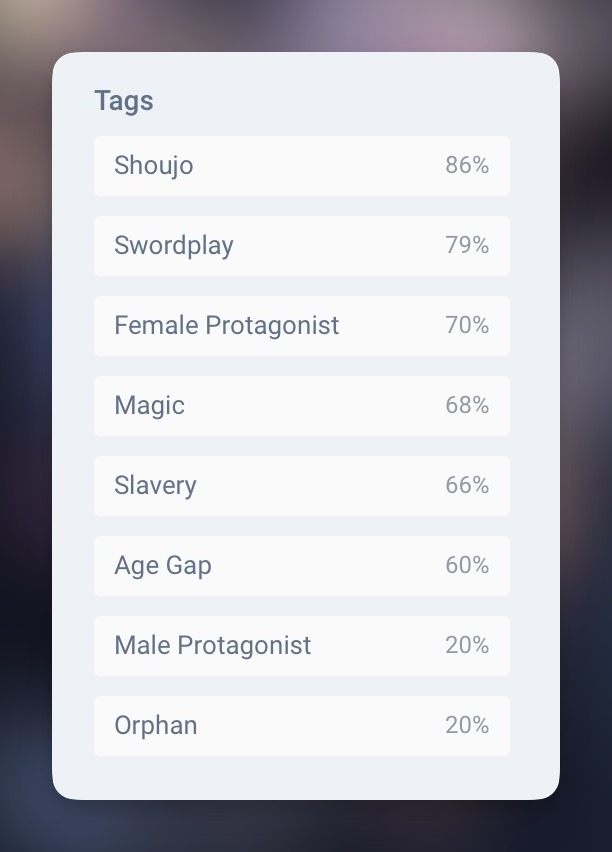Click Male Protagonist's 20% rank
This screenshot has height=852, width=612.
click(x=467, y=645)
